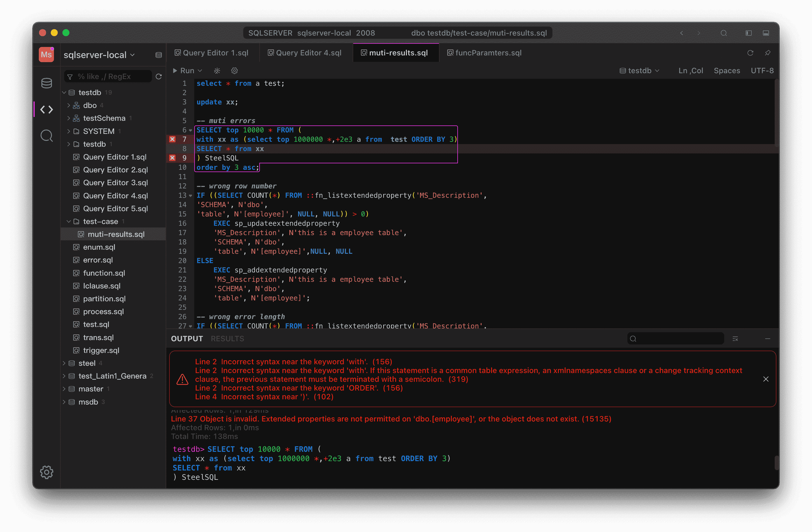Dismiss the error alert with the X
This screenshot has height=532, width=812.
tap(766, 379)
